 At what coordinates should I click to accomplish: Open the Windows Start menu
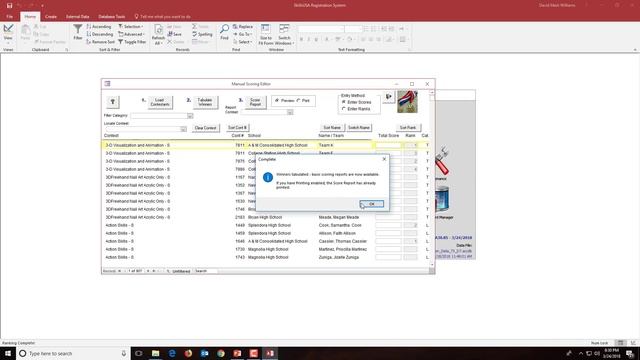tap(8, 353)
